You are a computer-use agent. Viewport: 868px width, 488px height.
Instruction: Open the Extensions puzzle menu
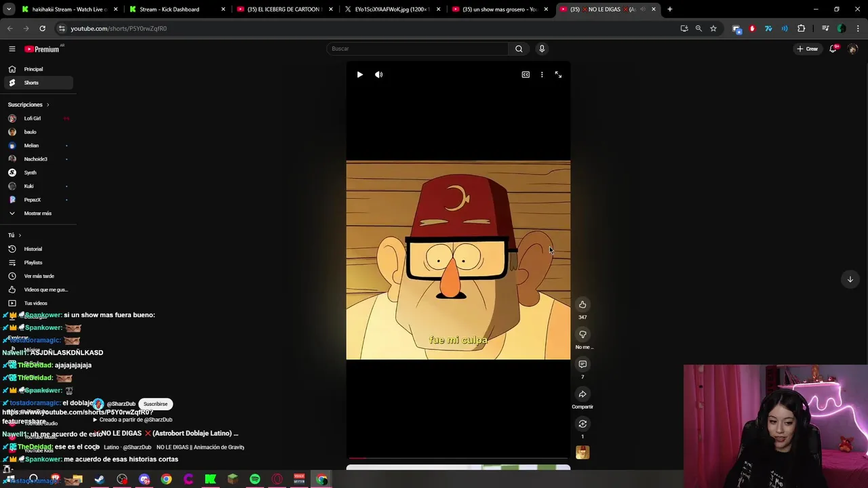pos(802,28)
